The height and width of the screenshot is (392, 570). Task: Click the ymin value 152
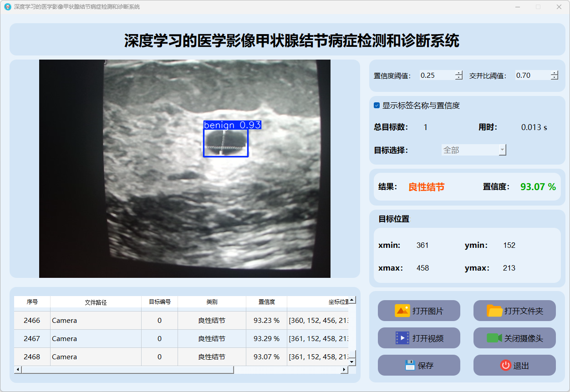(x=509, y=246)
